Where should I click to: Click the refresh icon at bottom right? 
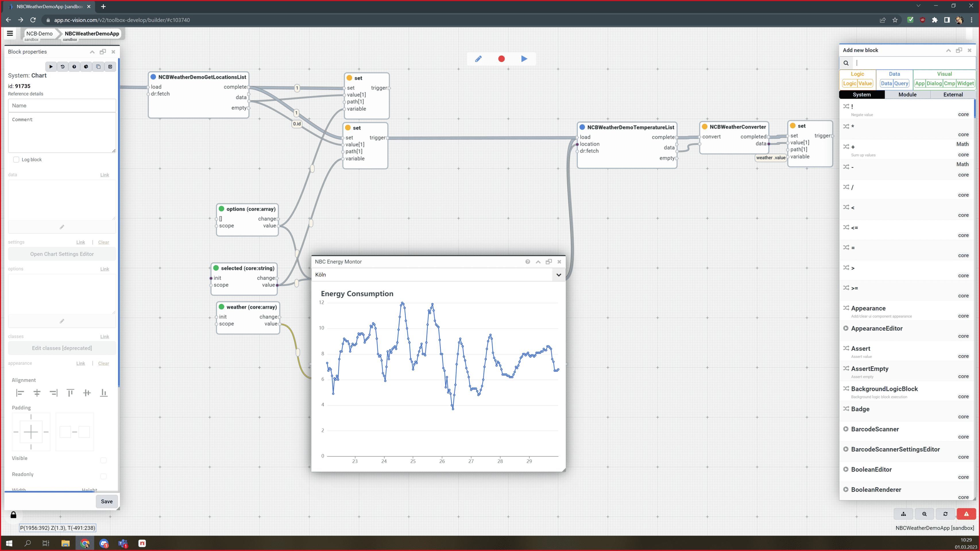(945, 514)
